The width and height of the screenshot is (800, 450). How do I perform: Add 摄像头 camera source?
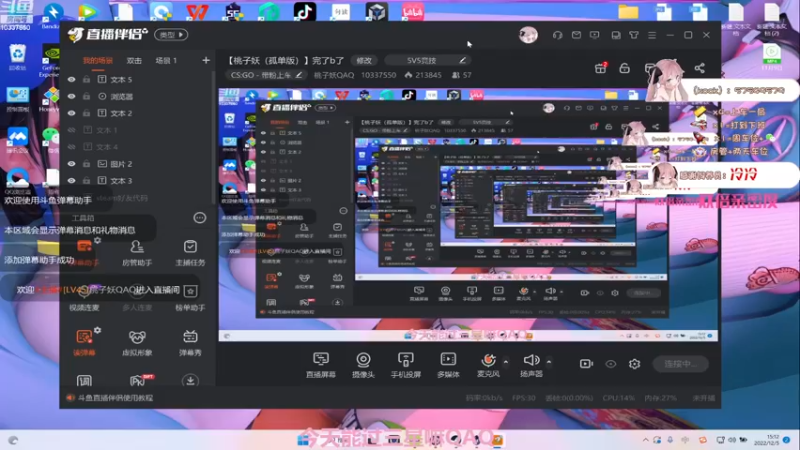[x=363, y=364]
